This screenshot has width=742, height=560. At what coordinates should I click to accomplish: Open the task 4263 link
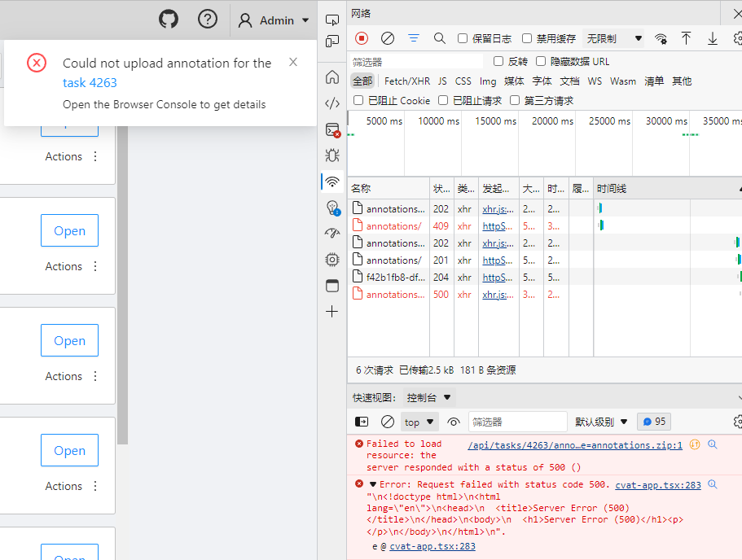click(x=90, y=83)
